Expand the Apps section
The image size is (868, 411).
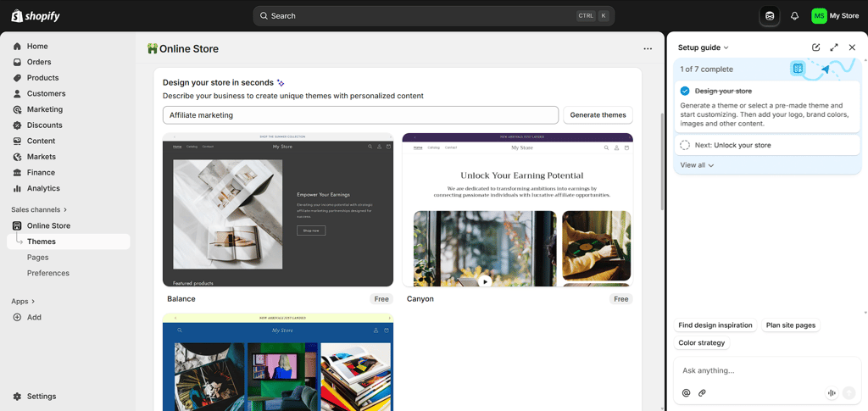click(x=23, y=302)
